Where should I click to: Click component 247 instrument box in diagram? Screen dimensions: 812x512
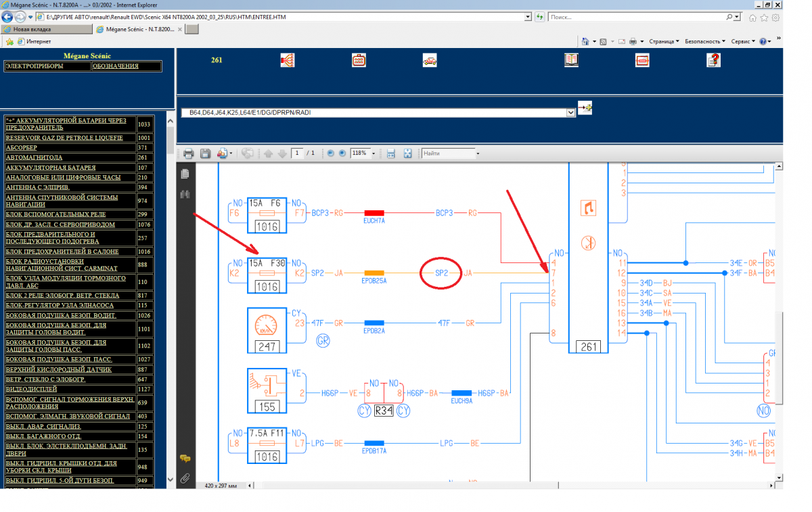[267, 331]
